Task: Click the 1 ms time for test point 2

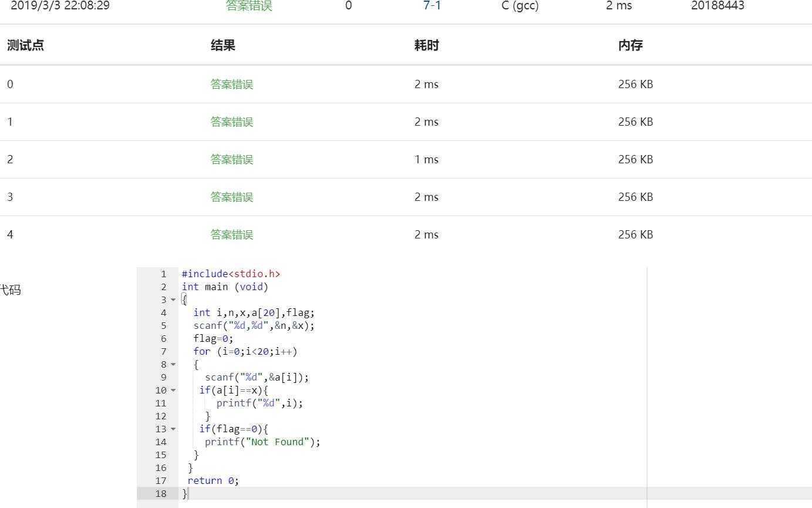Action: point(426,159)
